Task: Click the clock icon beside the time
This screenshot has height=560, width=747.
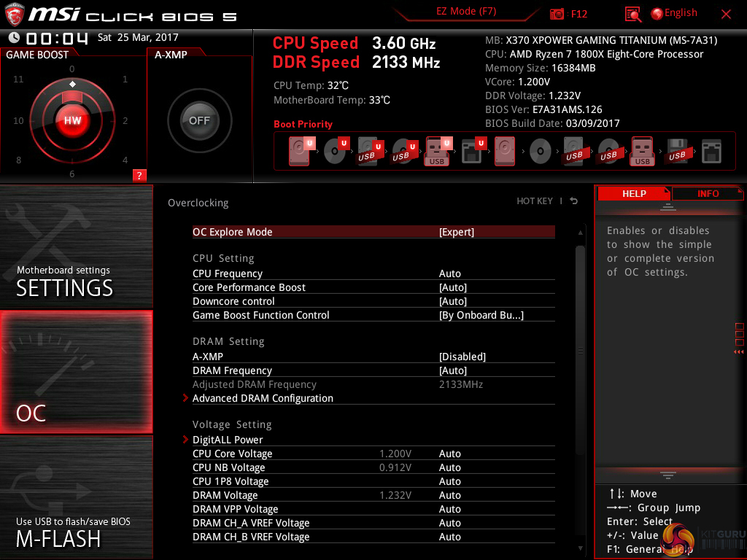Action: click(x=15, y=38)
